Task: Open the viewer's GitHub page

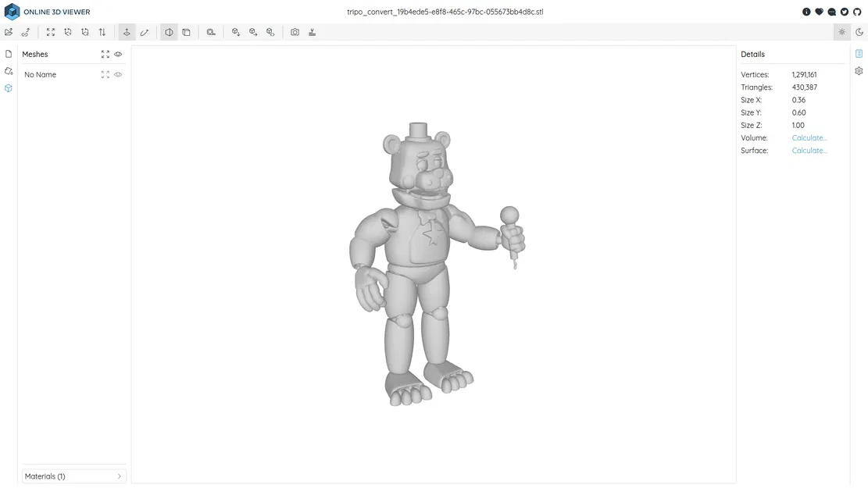Action: tap(857, 11)
